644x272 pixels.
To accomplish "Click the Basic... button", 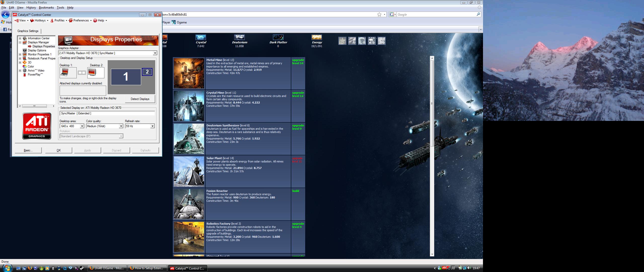I will click(x=28, y=150).
